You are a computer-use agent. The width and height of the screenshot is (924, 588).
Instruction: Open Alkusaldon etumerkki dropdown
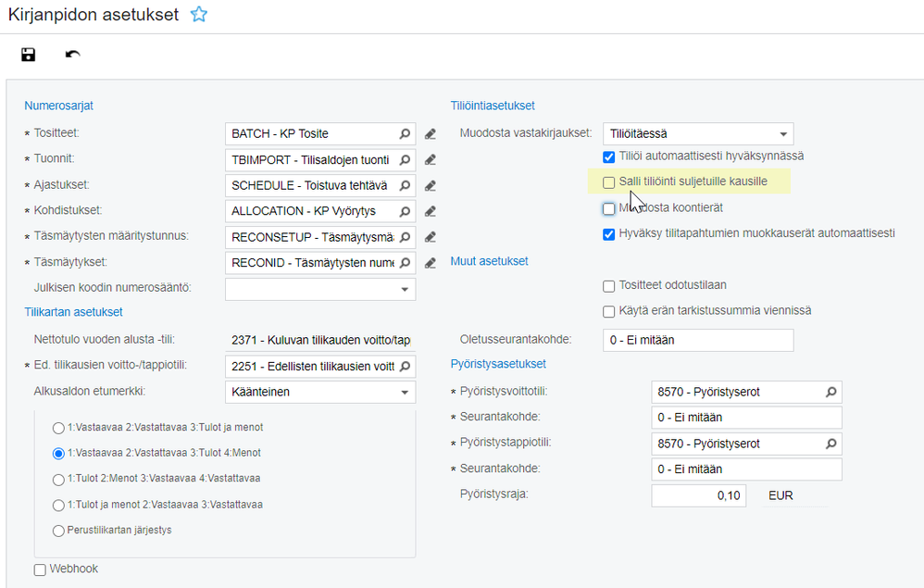pyautogui.click(x=405, y=393)
